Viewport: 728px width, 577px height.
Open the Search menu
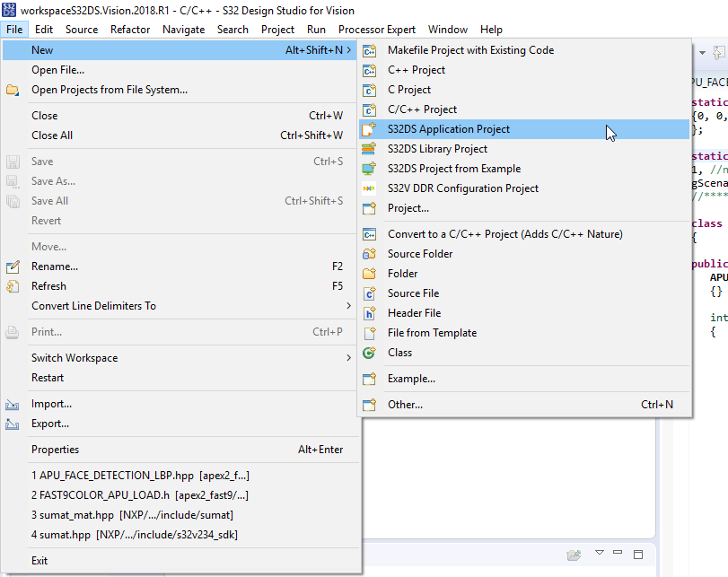pyautogui.click(x=232, y=30)
